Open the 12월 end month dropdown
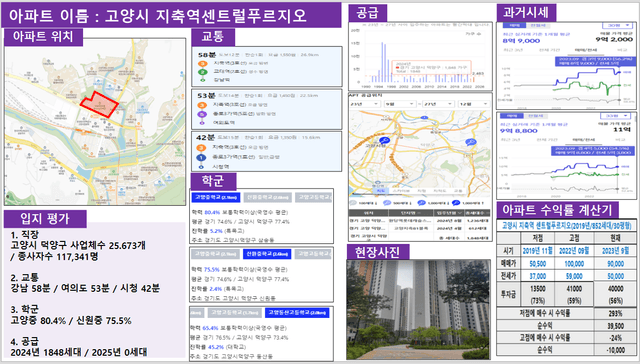The width and height of the screenshot is (640, 364). pyautogui.click(x=473, y=104)
